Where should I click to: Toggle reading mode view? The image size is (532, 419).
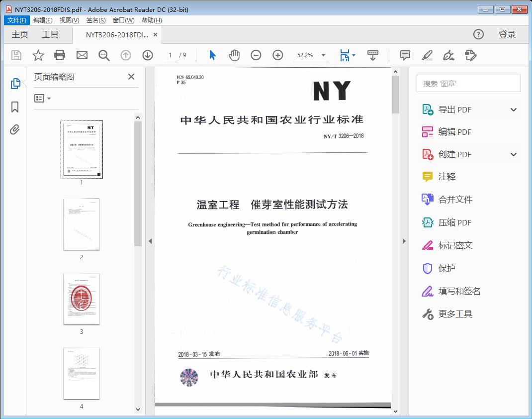373,55
